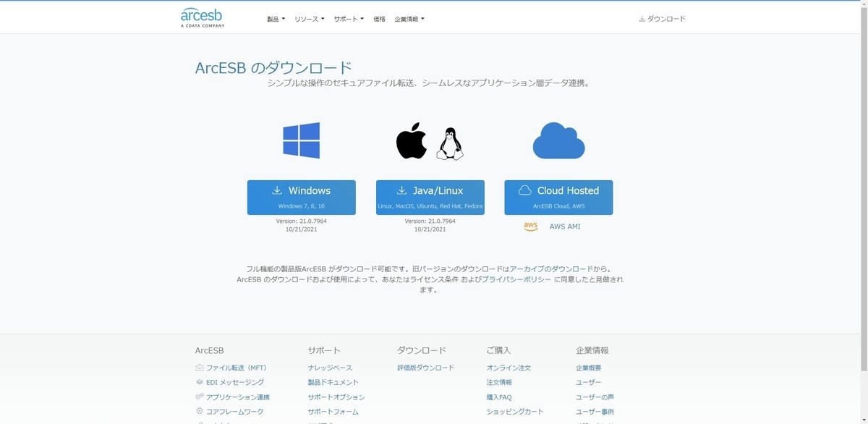Image resolution: width=868 pixels, height=424 pixels.
Task: Open the アーカイブのダウンロード link
Action: pos(551,268)
